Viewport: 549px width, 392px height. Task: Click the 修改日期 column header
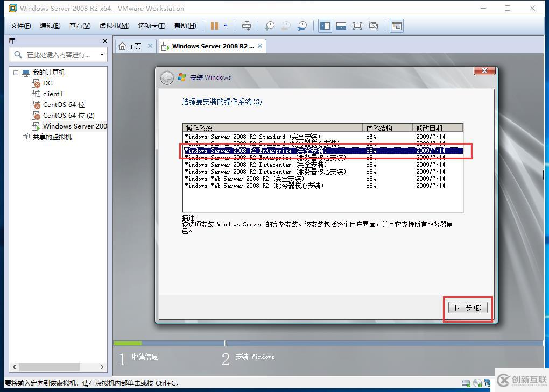438,127
